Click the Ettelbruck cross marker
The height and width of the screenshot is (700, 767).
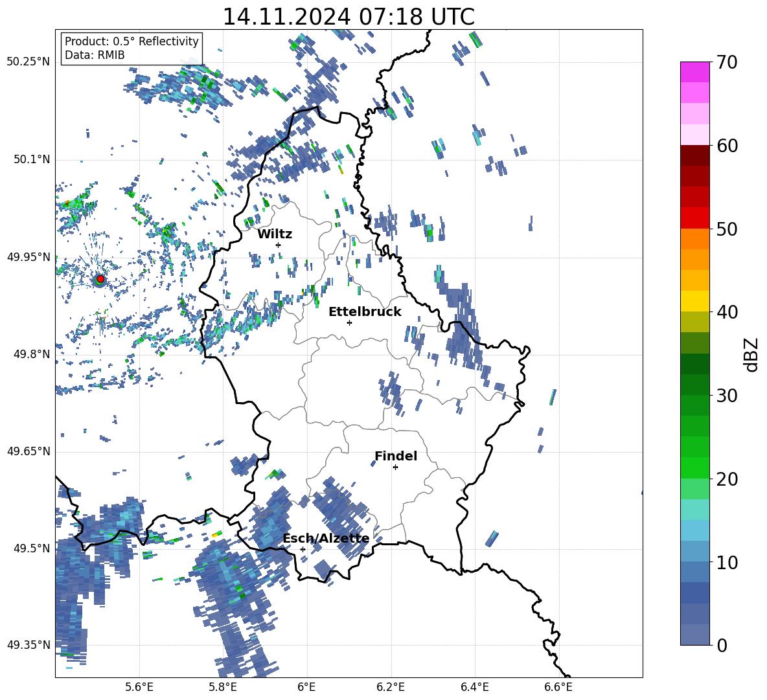pyautogui.click(x=349, y=322)
